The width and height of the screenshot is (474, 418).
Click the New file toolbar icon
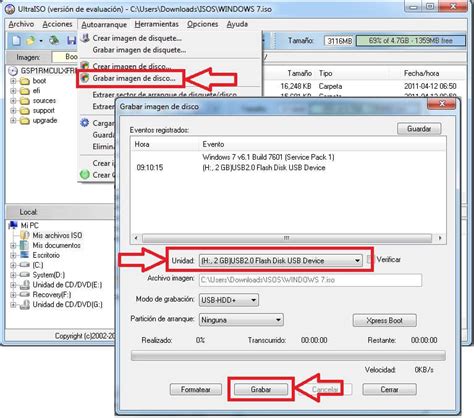pyautogui.click(x=16, y=40)
